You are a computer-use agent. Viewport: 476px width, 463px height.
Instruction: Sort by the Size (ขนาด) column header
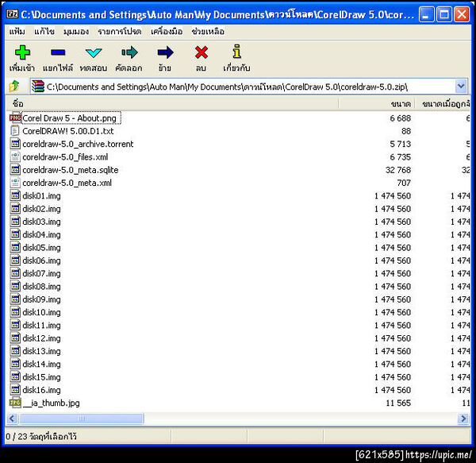click(376, 103)
